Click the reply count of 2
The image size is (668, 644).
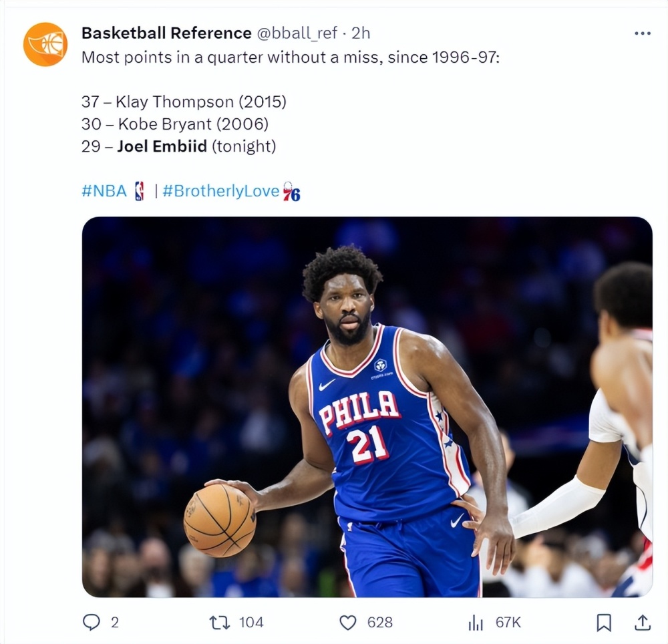coord(115,623)
